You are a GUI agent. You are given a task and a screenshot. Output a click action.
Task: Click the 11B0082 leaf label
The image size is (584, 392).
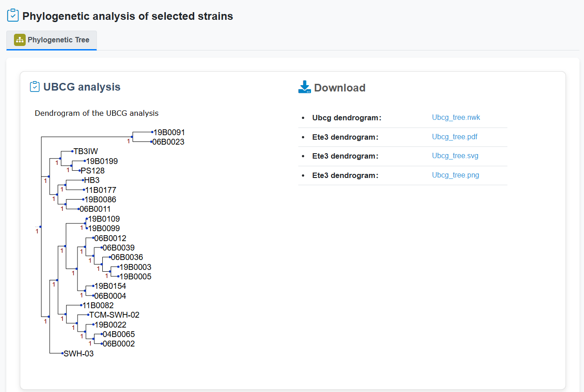pyautogui.click(x=98, y=305)
